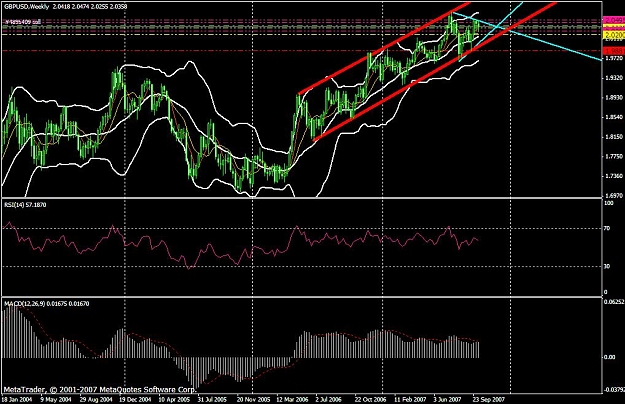Screen dimensions: 625x404
Task: Click the 1.8150 price scale label
Action: (x=614, y=137)
